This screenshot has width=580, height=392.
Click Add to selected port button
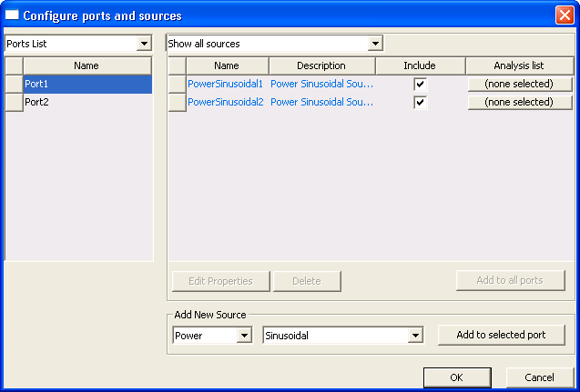(x=501, y=335)
